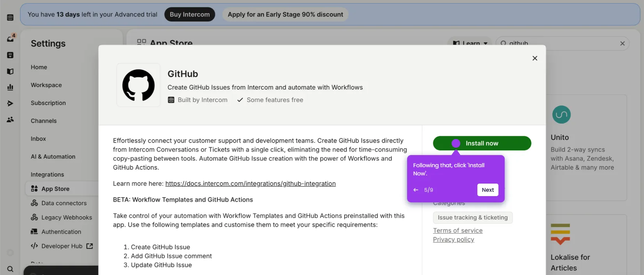Open the Knowledge book icon in left rail
Viewport: 644px width, 275px height.
10,71
